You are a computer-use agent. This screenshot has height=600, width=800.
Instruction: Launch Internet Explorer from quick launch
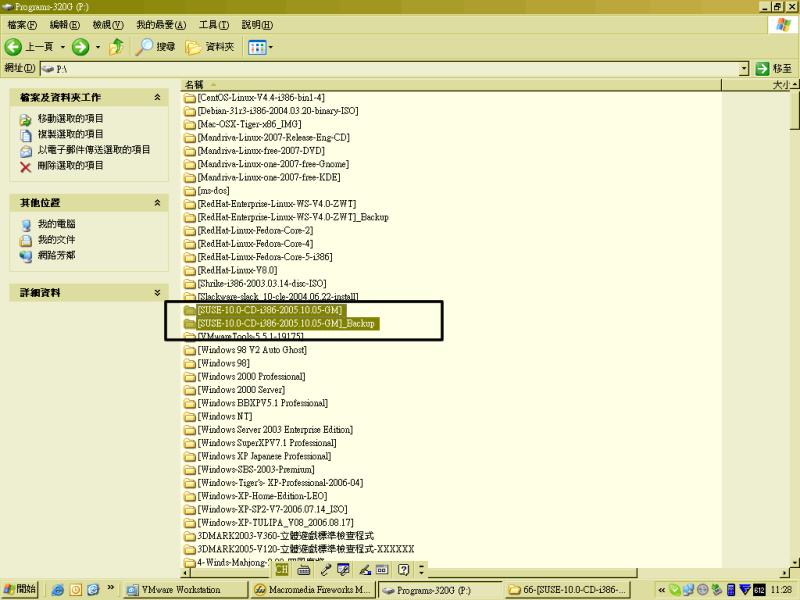pyautogui.click(x=58, y=590)
